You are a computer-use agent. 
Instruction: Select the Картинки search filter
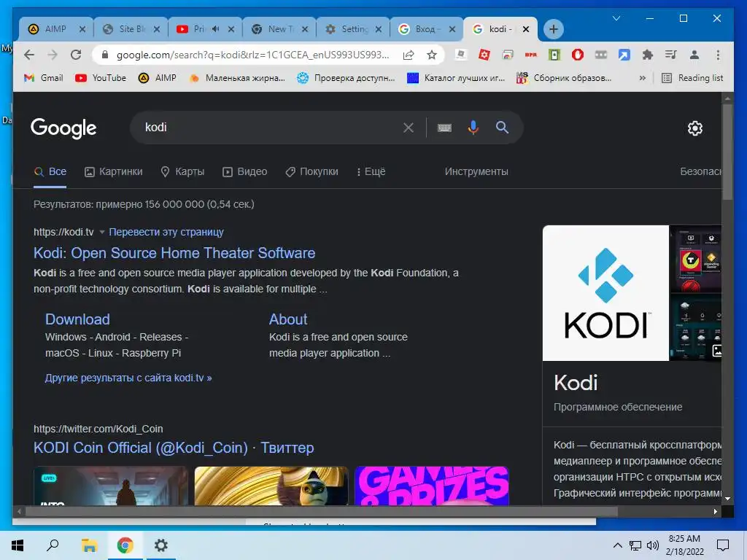pos(113,172)
